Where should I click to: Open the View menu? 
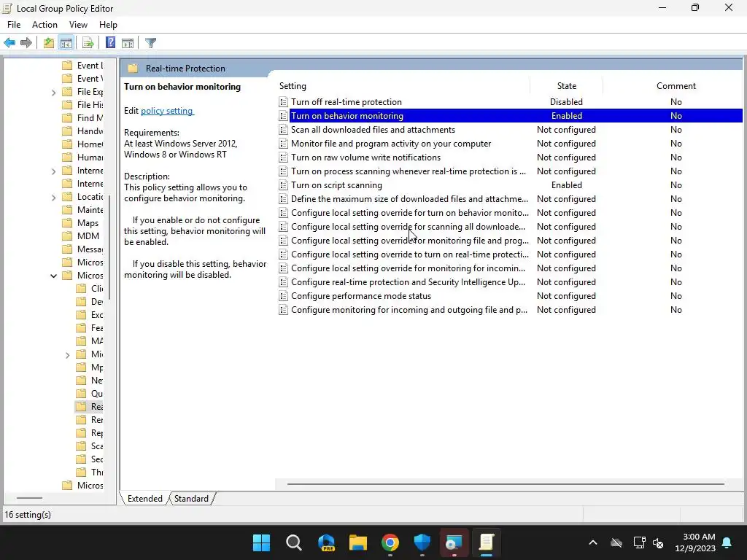pos(78,25)
